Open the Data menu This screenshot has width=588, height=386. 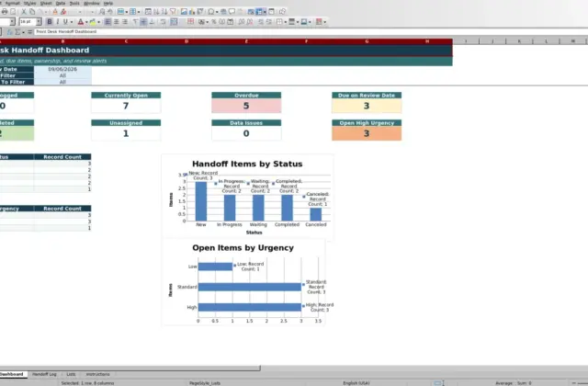point(61,3)
